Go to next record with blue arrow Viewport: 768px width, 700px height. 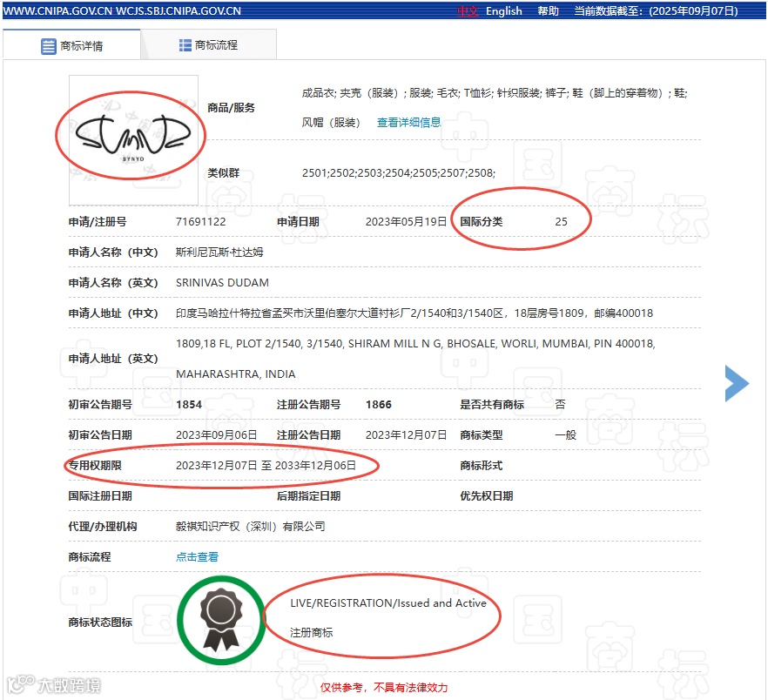(737, 384)
